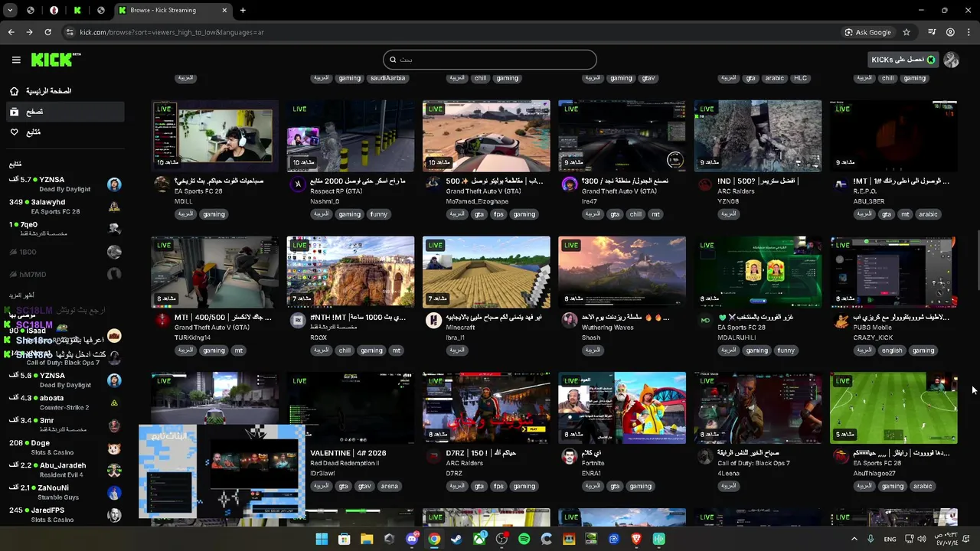Click the Get KICKs button
Viewport: 980px width, 551px height.
click(x=903, y=60)
